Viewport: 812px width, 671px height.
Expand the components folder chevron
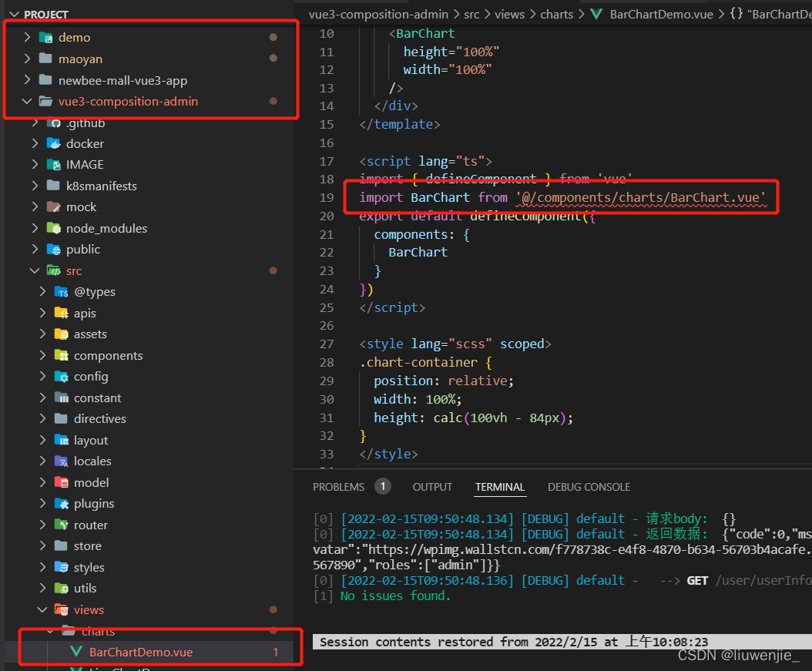pos(42,356)
